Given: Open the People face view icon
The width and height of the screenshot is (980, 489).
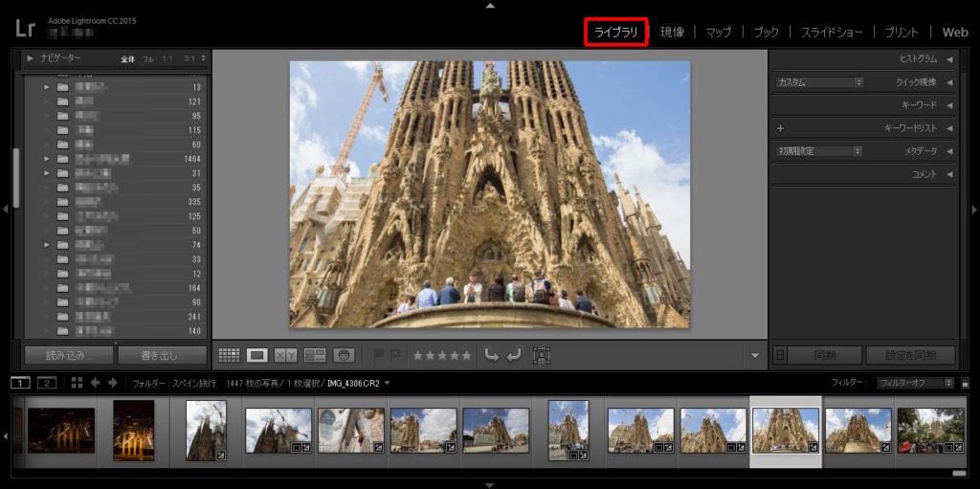Looking at the screenshot, I should (x=344, y=355).
